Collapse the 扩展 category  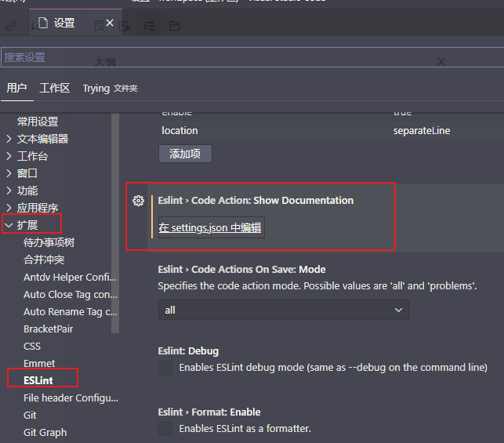pyautogui.click(x=9, y=225)
